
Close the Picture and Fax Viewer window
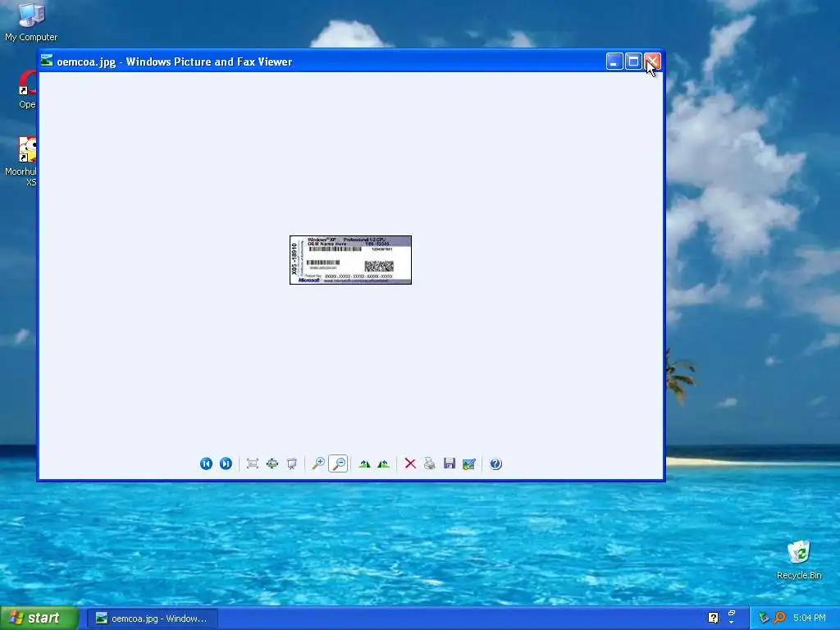652,62
